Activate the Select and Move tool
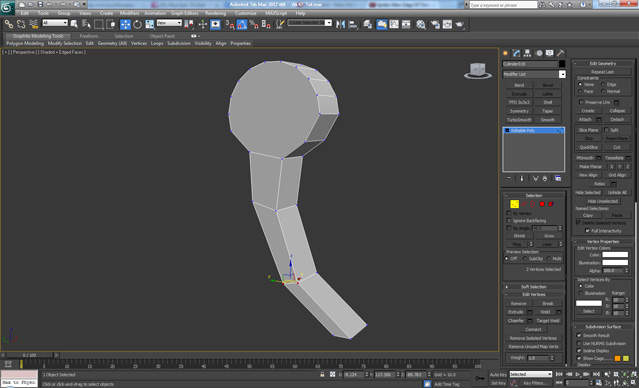 [x=125, y=24]
